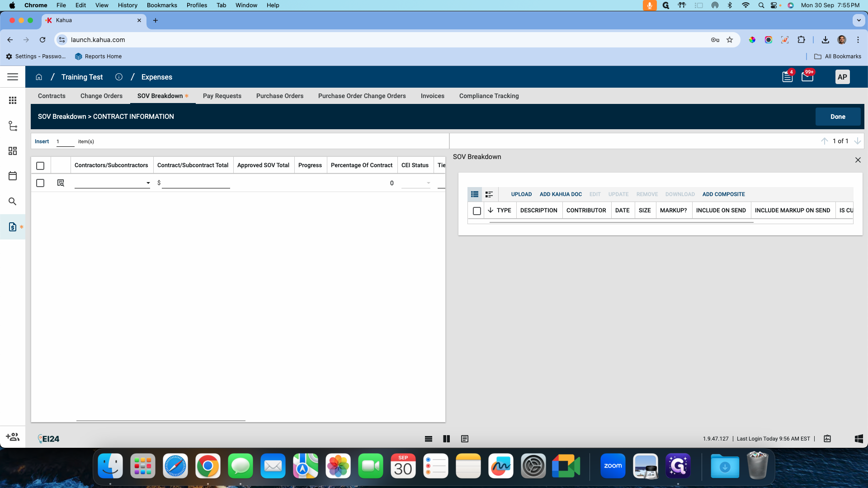
Task: Sort references by TYPE column arrow
Action: 491,211
